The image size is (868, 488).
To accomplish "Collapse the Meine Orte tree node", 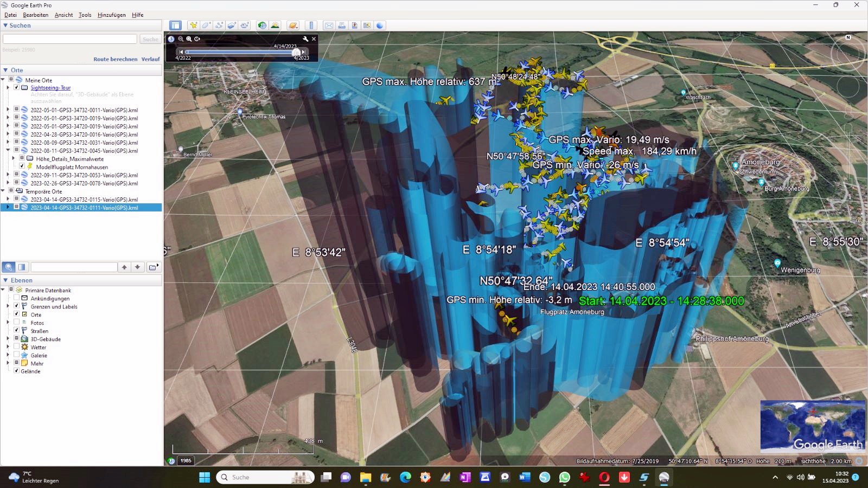I will pos(3,80).
